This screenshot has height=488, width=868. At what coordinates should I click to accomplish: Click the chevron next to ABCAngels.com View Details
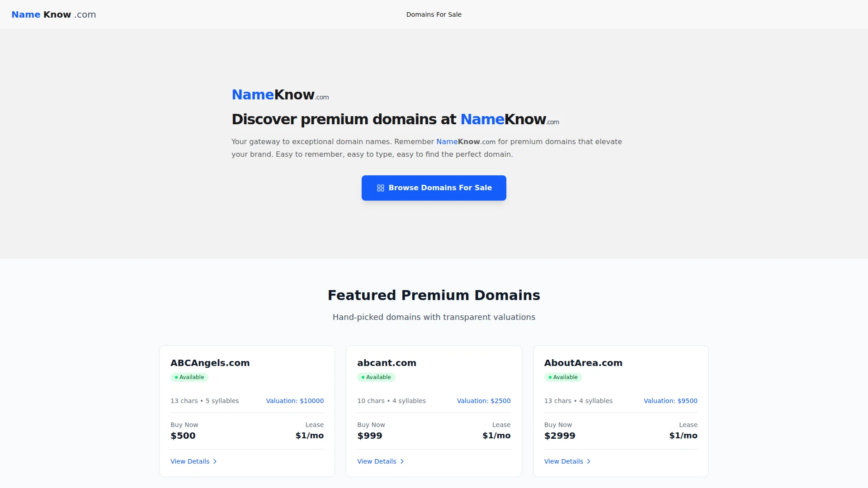point(215,461)
